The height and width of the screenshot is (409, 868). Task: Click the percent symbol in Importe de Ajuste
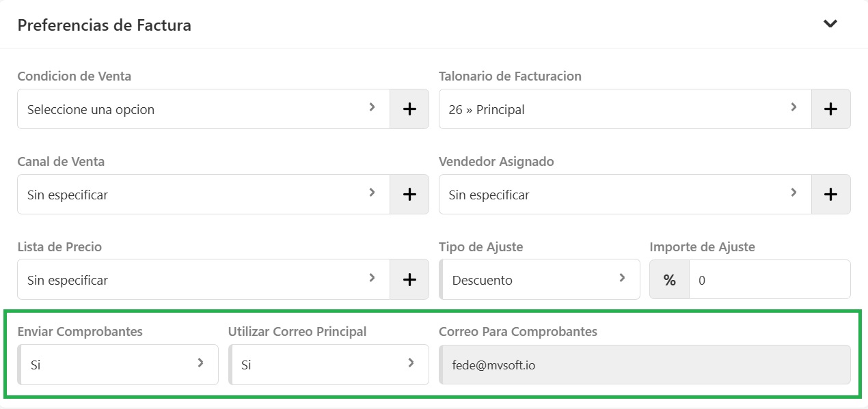pos(669,279)
